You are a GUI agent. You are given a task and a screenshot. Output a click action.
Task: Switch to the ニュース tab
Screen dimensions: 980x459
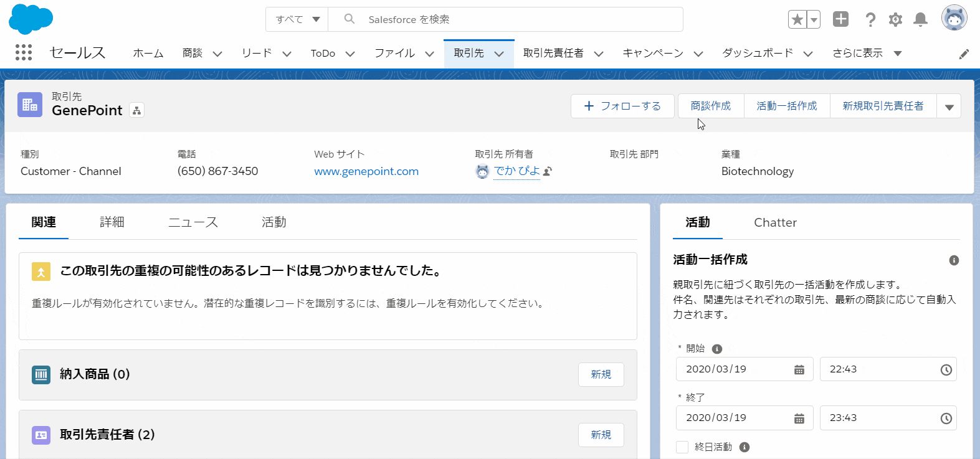[x=193, y=222]
